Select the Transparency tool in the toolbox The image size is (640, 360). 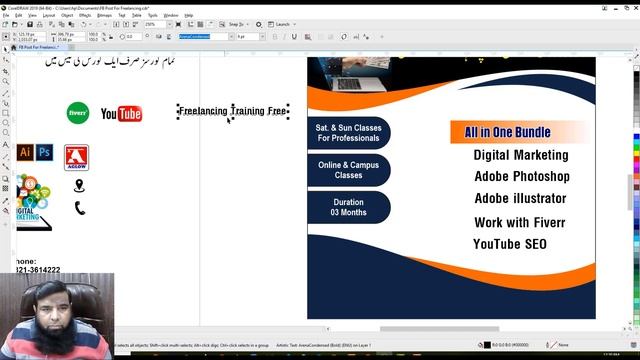pyautogui.click(x=5, y=189)
